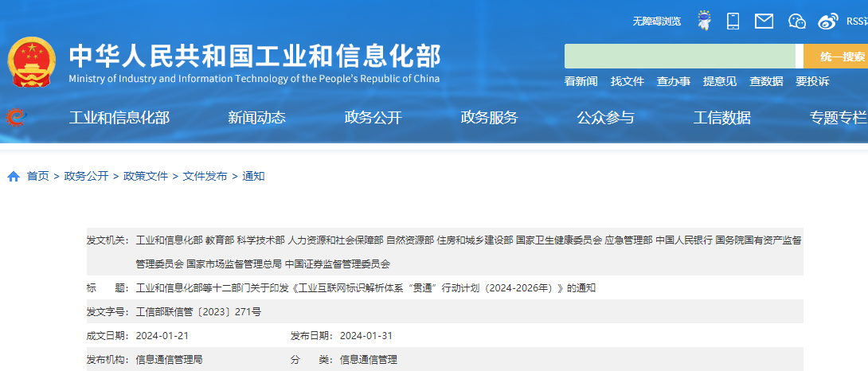Image resolution: width=868 pixels, height=371 pixels.
Task: Go to 政策文件 in breadcrumb
Action: pyautogui.click(x=146, y=176)
